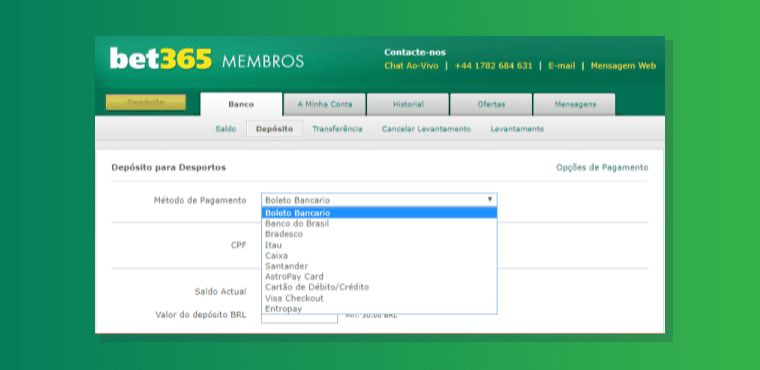Click the bet365 logo

[160, 59]
